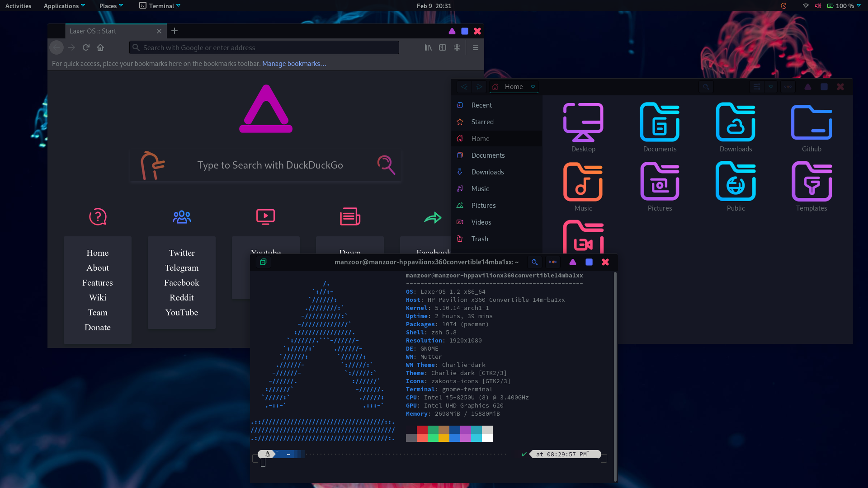Open the Music folder icon in Files grid
Image resolution: width=868 pixels, height=488 pixels.
click(x=583, y=182)
